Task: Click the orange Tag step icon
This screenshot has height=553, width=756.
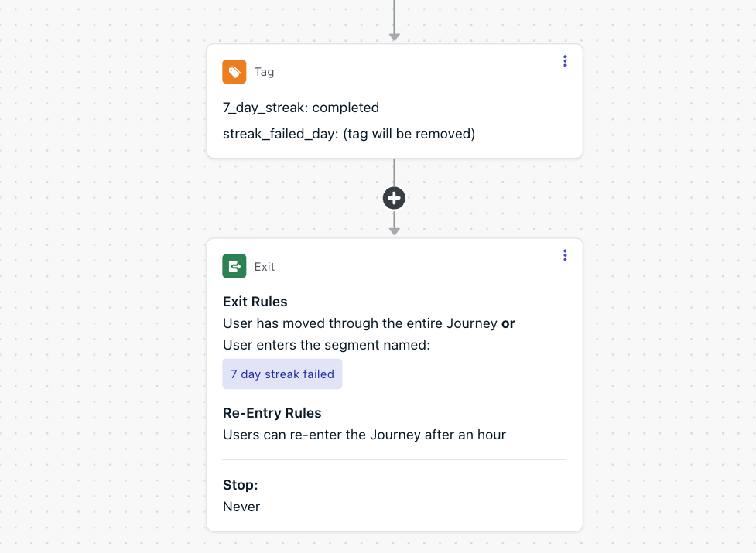Action: tap(234, 72)
